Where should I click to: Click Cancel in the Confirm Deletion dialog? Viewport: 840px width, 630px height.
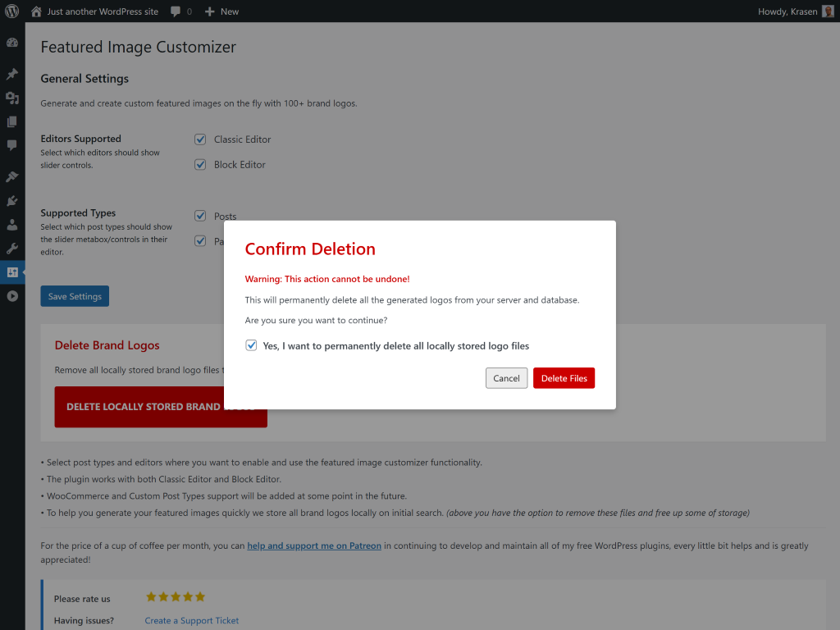coord(506,378)
